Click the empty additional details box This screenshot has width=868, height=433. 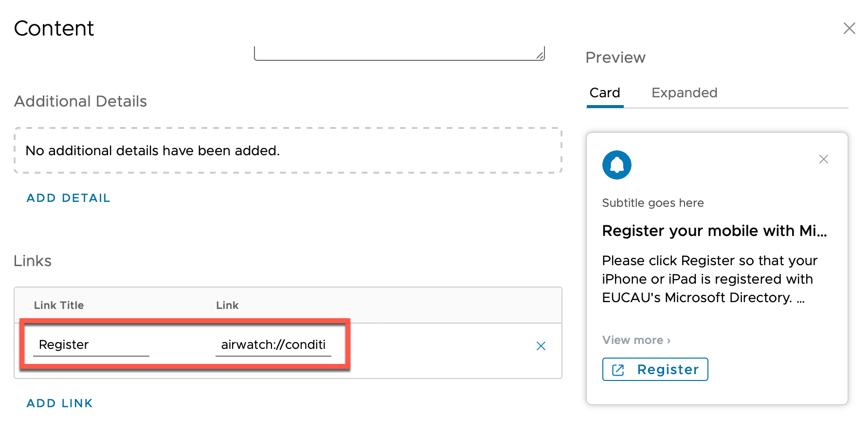(x=288, y=151)
